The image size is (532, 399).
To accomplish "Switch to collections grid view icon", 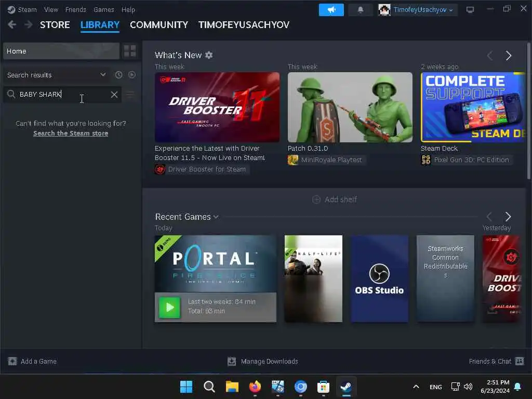I will tap(130, 51).
